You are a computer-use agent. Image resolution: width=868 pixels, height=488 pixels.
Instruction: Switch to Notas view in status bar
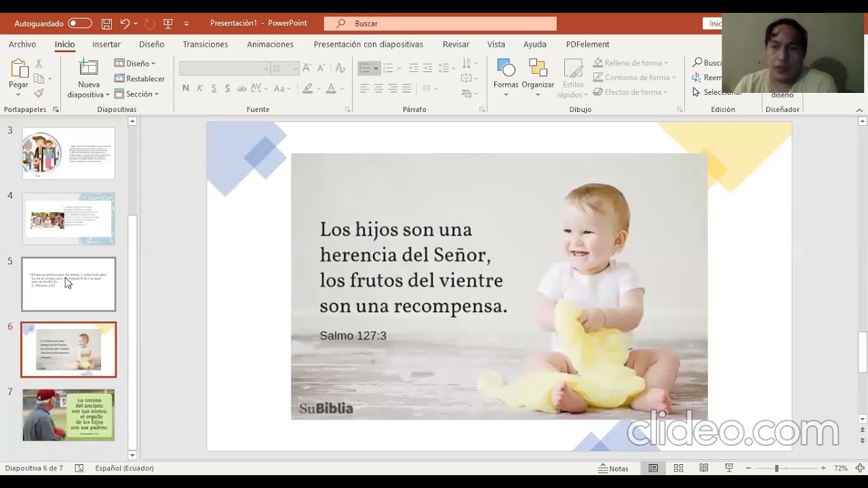pyautogui.click(x=616, y=468)
